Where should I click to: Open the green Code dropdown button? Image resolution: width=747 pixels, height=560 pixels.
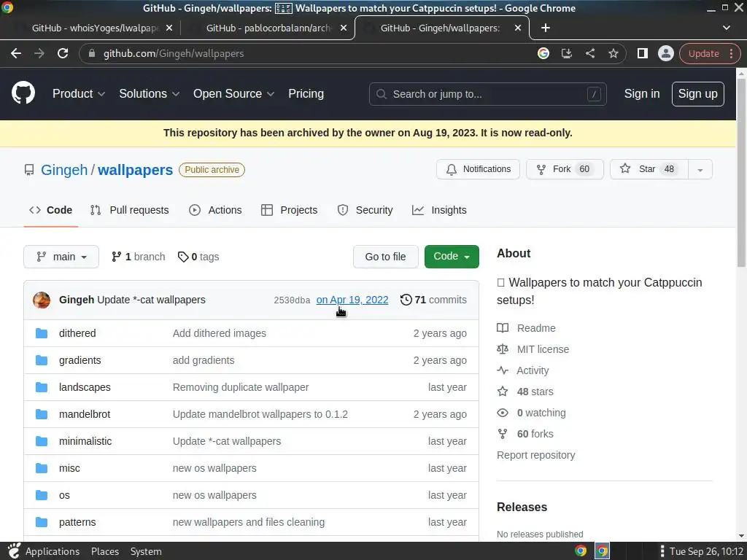point(452,256)
